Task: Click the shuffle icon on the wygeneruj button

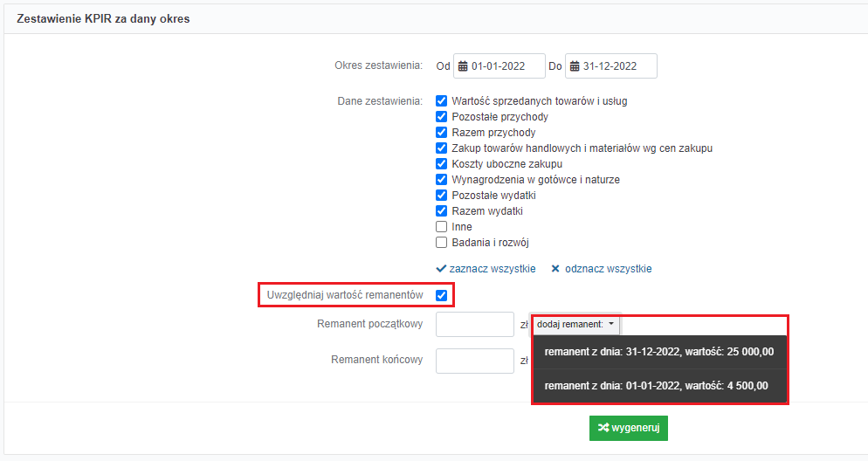Action: [603, 428]
